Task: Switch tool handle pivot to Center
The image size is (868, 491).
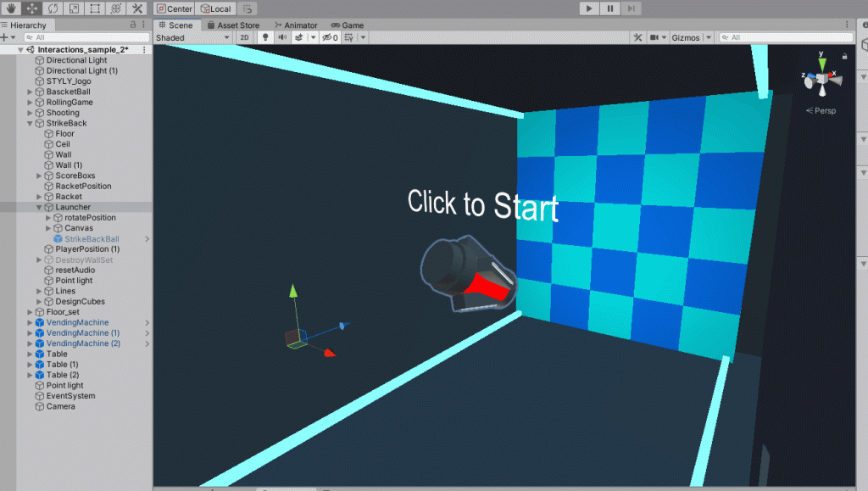Action: pos(175,8)
